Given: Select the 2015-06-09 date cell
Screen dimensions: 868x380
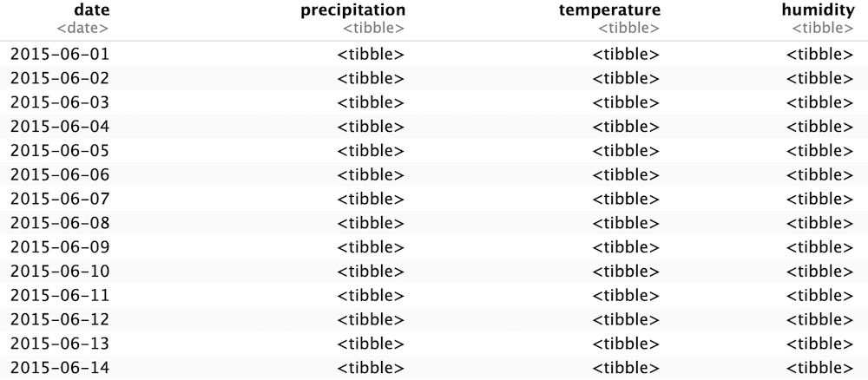Looking at the screenshot, I should pyautogui.click(x=60, y=247).
